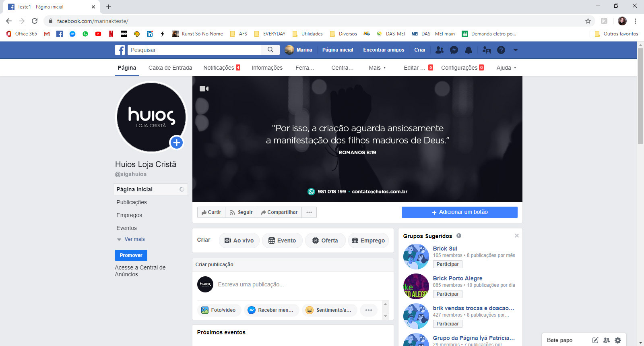Click the Gmail bookmark icon

click(x=47, y=34)
